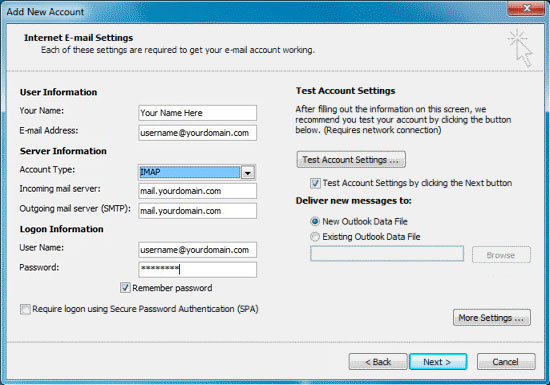This screenshot has width=550, height=385.
Task: Cancel the Add New Account dialog
Action: 506,362
